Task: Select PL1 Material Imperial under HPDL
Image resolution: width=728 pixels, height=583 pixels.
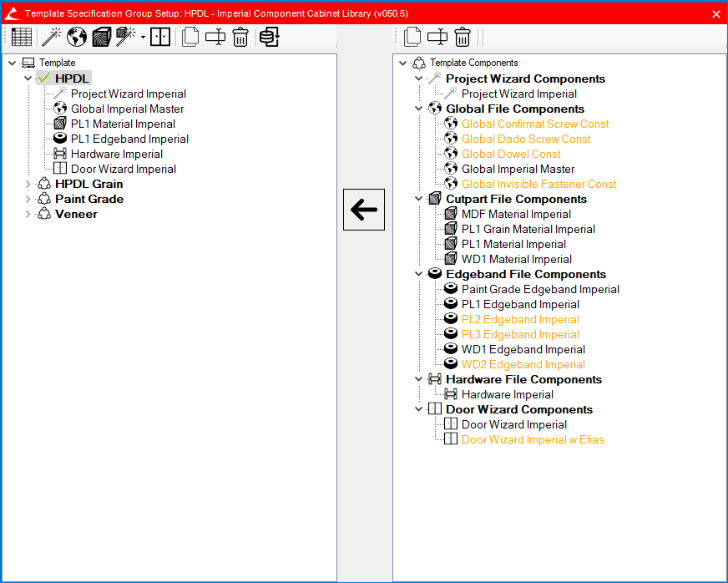Action: pos(123,124)
